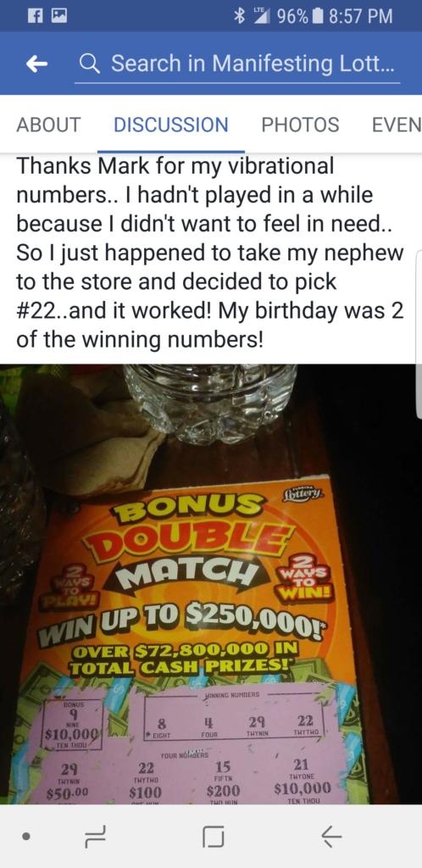Tap the 8:57 PM clock in status bar

click(361, 15)
